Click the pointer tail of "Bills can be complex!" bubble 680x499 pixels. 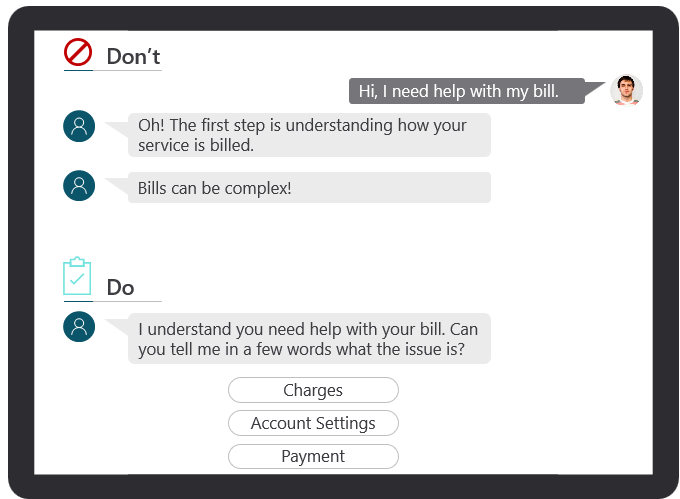pyautogui.click(x=117, y=182)
